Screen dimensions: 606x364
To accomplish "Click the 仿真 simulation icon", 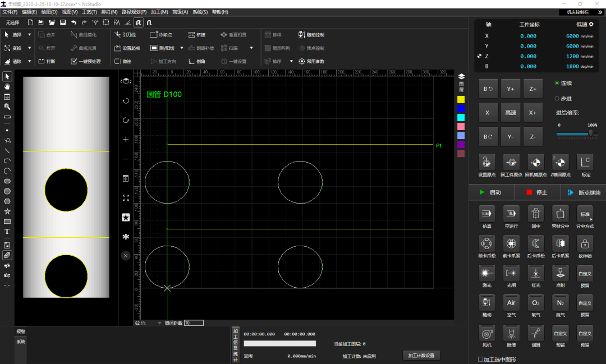I will point(486,214).
